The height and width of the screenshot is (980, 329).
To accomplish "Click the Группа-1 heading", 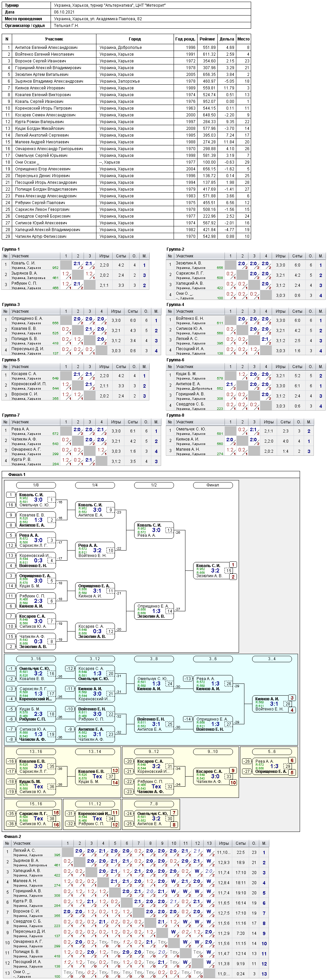I will 11,249.
